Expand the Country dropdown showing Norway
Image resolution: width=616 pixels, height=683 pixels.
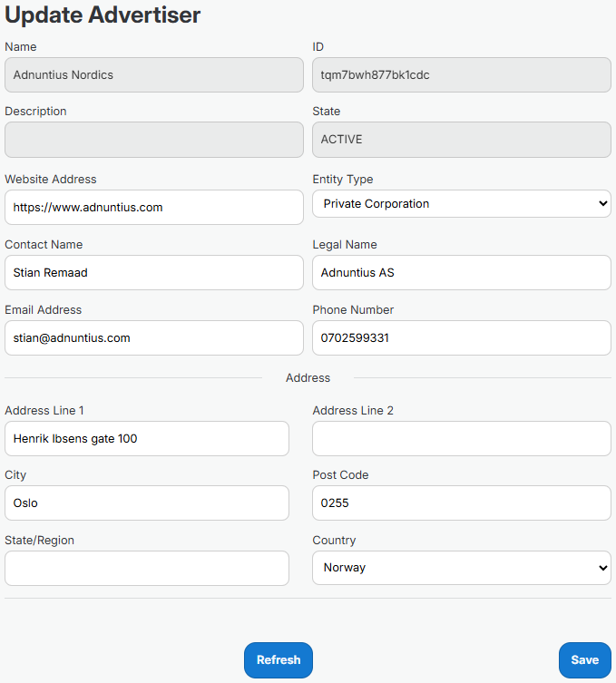point(461,568)
